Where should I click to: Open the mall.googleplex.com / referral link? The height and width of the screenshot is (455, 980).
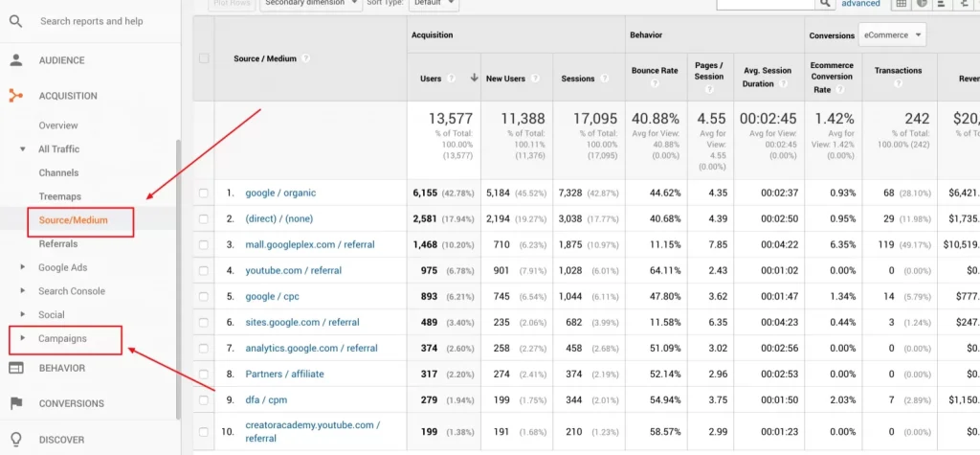click(x=310, y=244)
